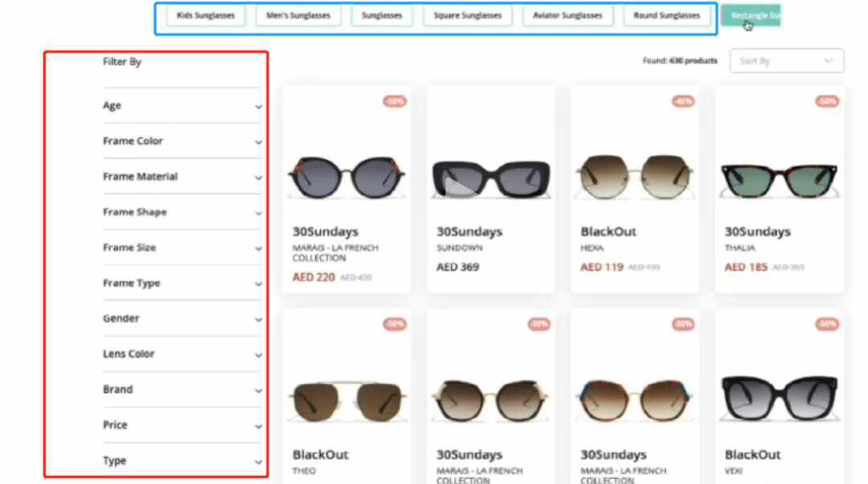Screen dimensions: 868x484
Task: Open the AED 220 Marais sunglasses image
Action: tap(346, 177)
